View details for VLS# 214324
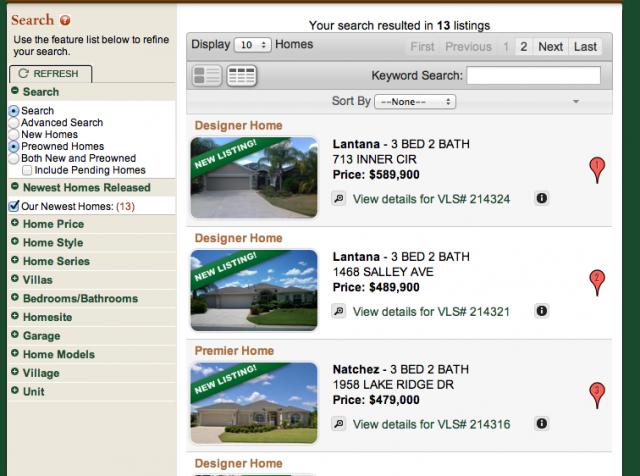Screen dimensions: 640x476 point(431,199)
